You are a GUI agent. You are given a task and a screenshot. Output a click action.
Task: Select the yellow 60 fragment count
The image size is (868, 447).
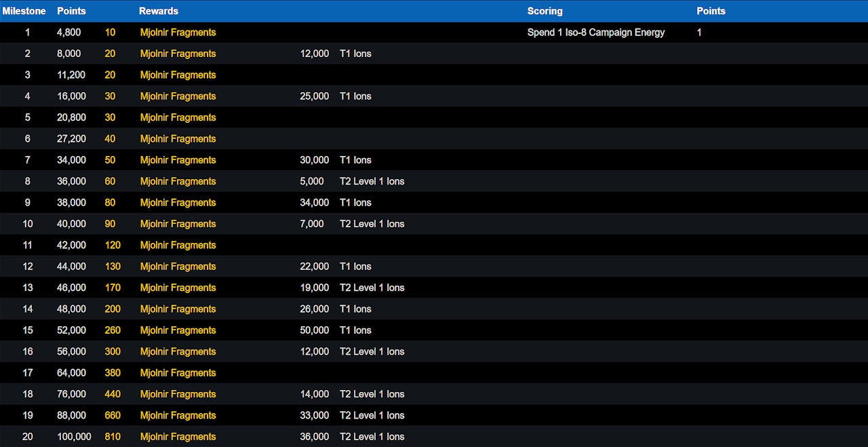point(110,181)
